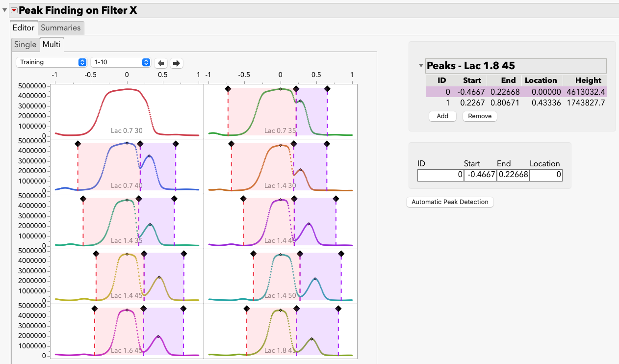
Task: Click the peak start diamond on Lac 0.7 35
Action: pos(227,89)
